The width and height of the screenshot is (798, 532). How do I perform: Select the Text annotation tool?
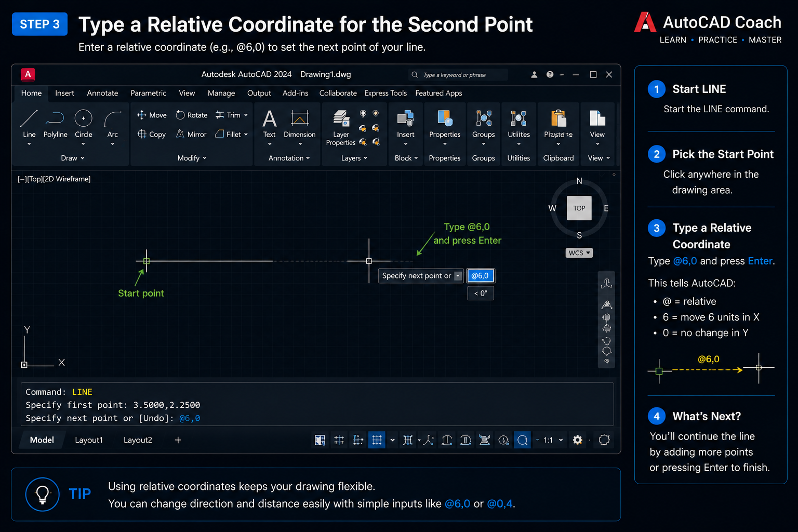[x=269, y=124]
